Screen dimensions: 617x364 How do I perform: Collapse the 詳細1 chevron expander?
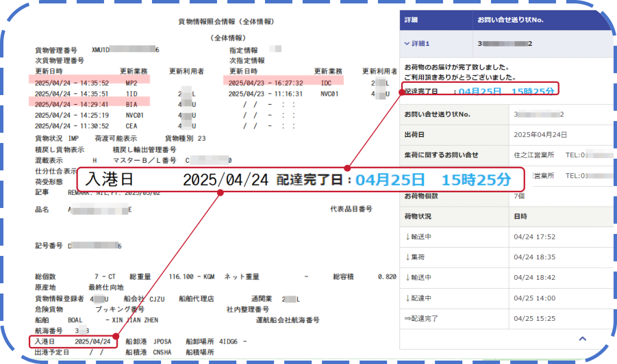point(407,44)
